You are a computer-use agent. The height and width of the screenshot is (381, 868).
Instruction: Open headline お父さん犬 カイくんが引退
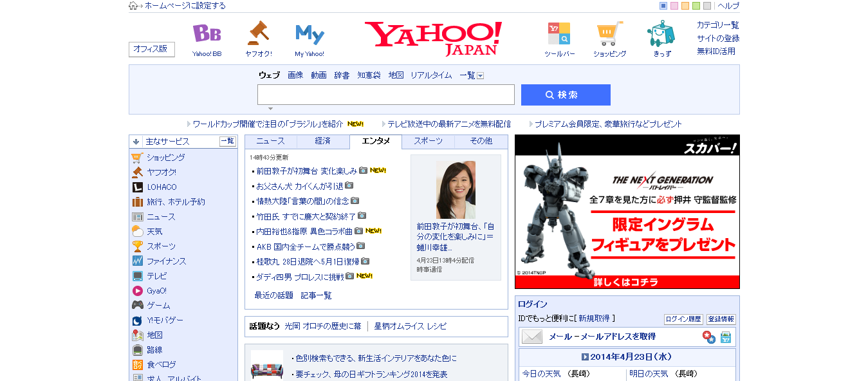300,186
